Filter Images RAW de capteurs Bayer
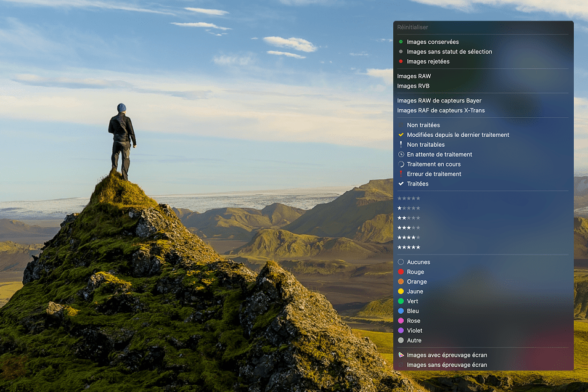 coord(439,100)
